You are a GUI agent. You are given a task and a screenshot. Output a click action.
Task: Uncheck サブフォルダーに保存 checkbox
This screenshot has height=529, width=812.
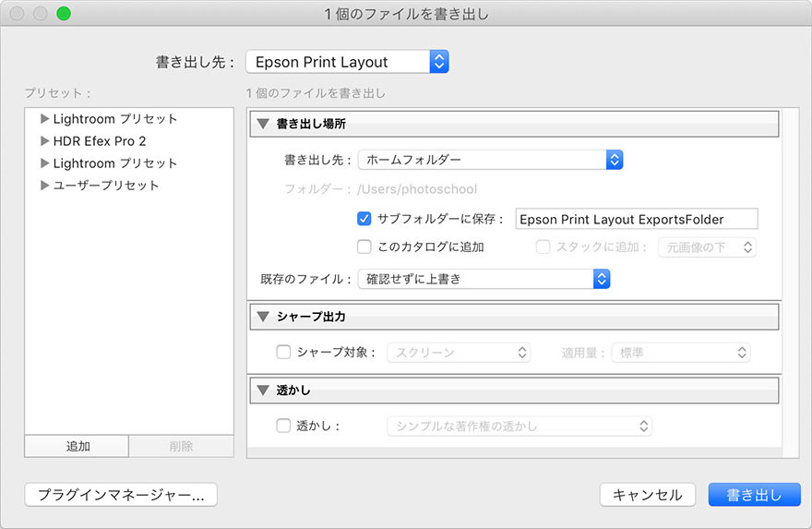[x=364, y=219]
